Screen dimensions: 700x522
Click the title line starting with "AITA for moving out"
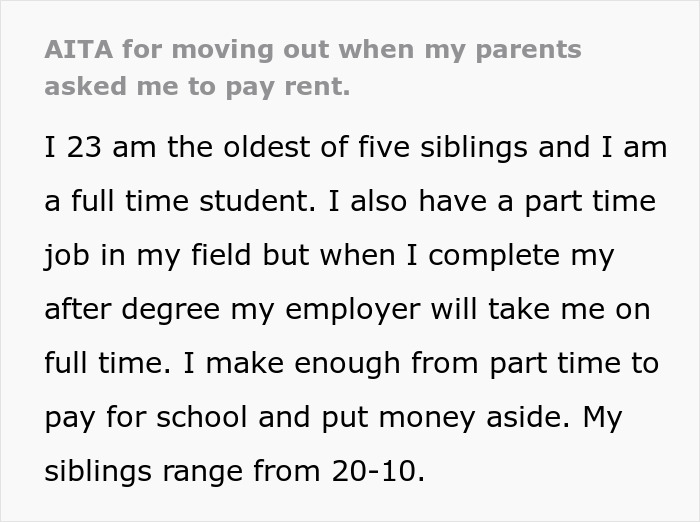tap(313, 50)
